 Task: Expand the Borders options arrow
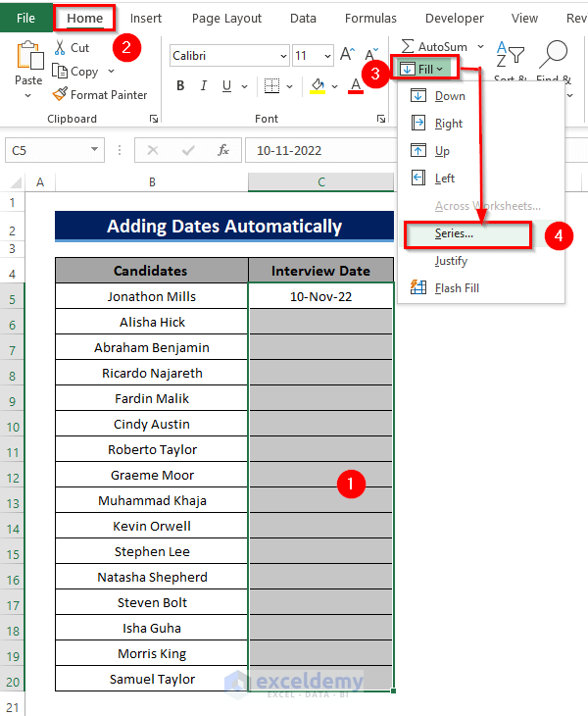point(290,86)
